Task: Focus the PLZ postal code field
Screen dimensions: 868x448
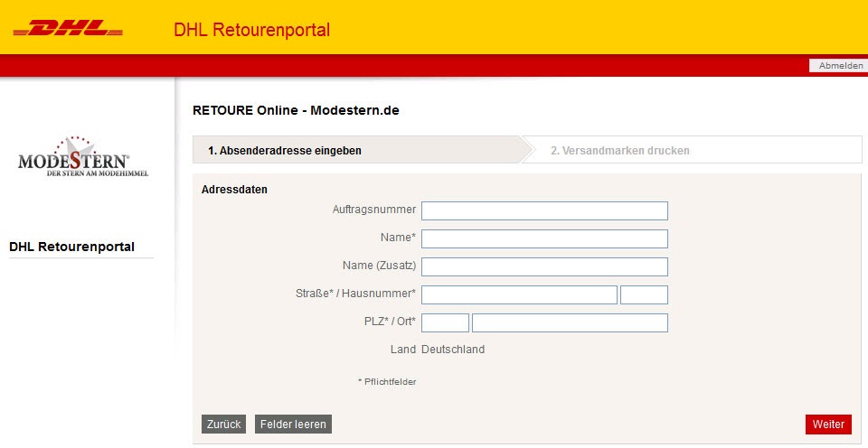Action: [x=445, y=323]
